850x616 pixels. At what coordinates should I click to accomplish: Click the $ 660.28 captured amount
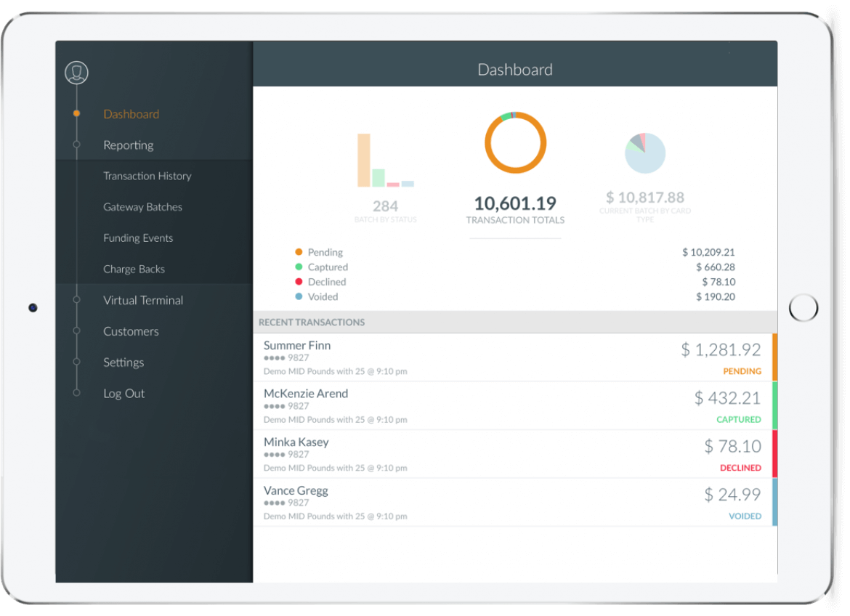coord(716,267)
